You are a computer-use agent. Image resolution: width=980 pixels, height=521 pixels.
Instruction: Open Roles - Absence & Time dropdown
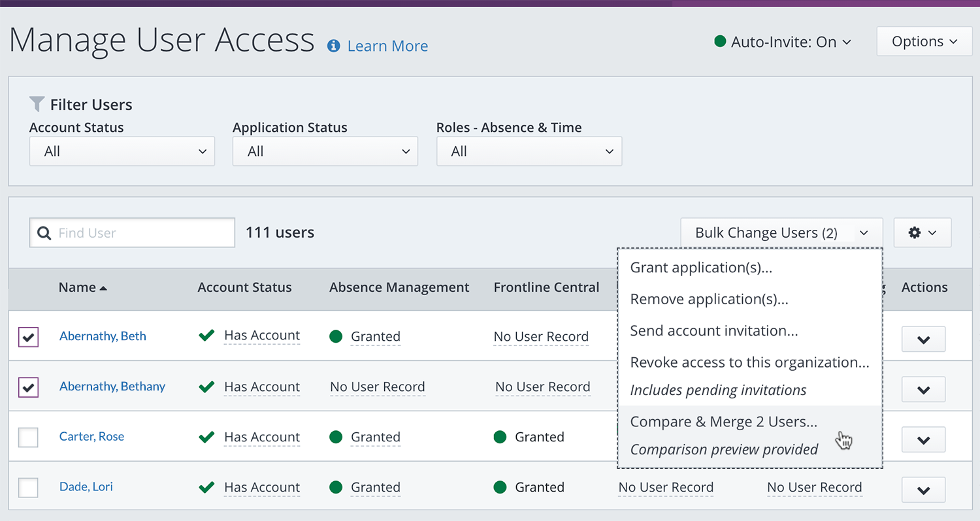(529, 151)
